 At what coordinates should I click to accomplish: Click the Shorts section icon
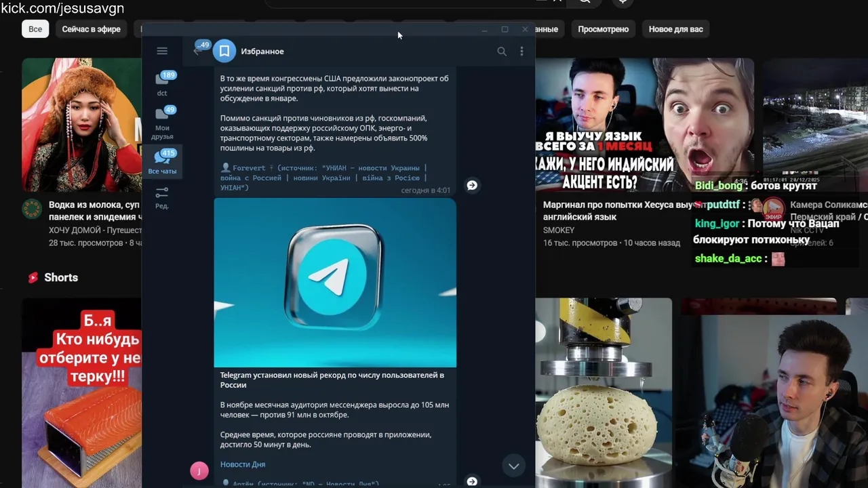(33, 277)
